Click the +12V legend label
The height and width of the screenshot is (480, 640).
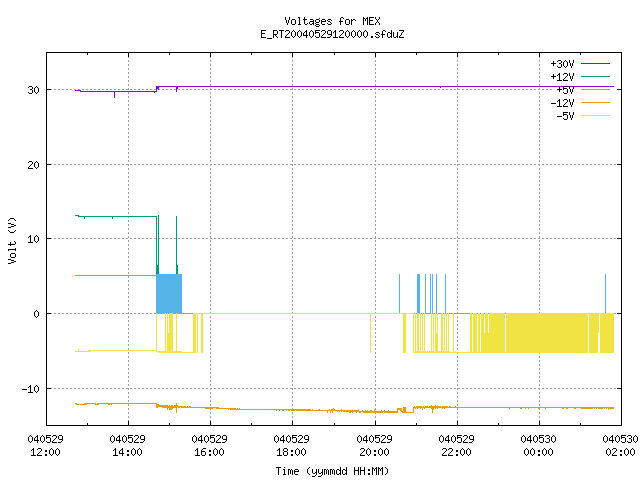coord(562,77)
